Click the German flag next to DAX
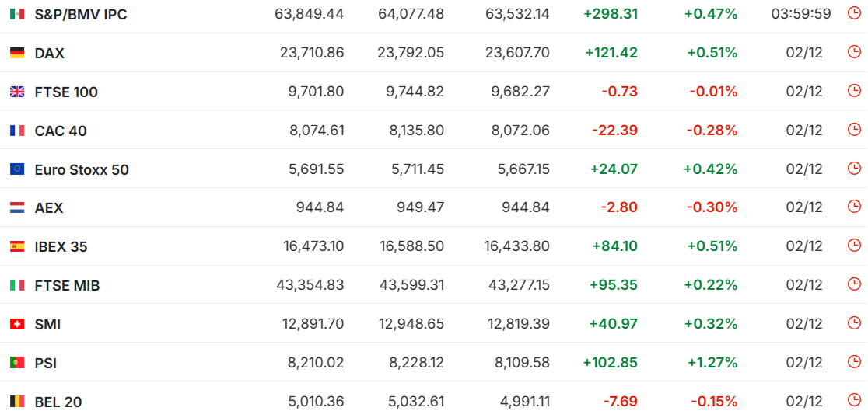The width and height of the screenshot is (868, 411). point(17,53)
